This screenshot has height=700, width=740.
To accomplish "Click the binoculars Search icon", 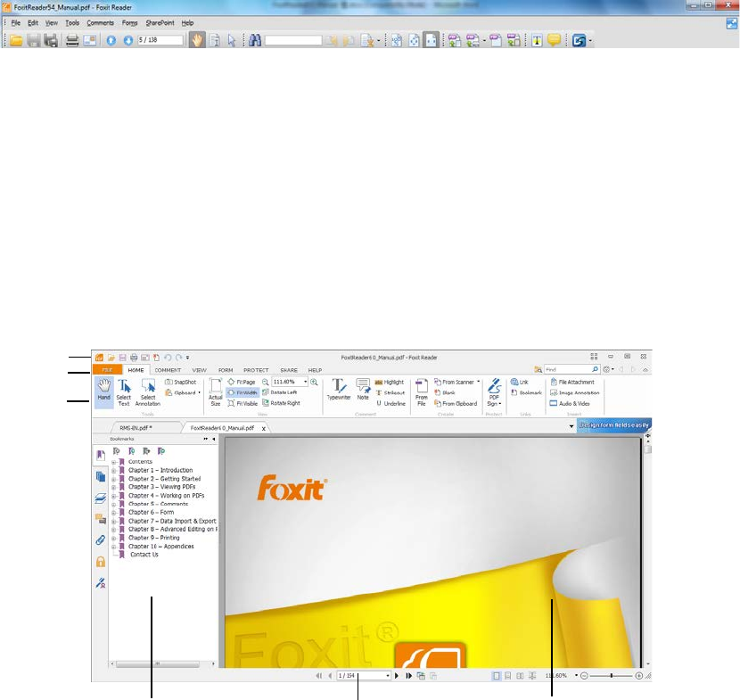I will click(x=255, y=41).
